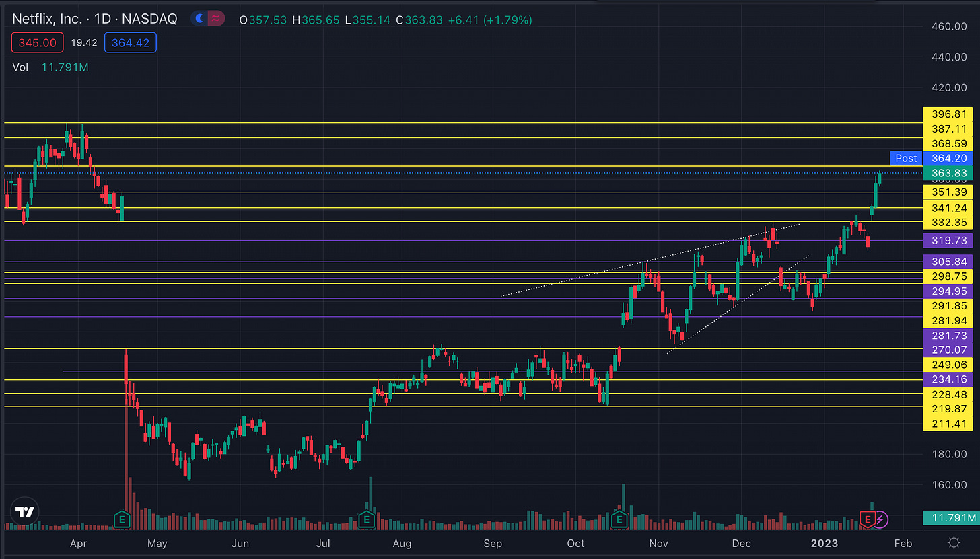Click the 351.39 yellow price label

point(949,192)
